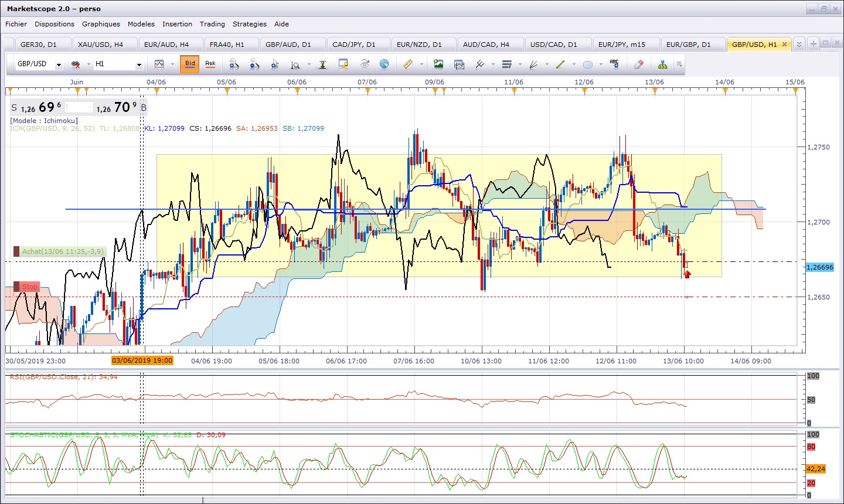The height and width of the screenshot is (504, 844).
Task: Open the ellipse shape dropdown arrow
Action: point(601,64)
